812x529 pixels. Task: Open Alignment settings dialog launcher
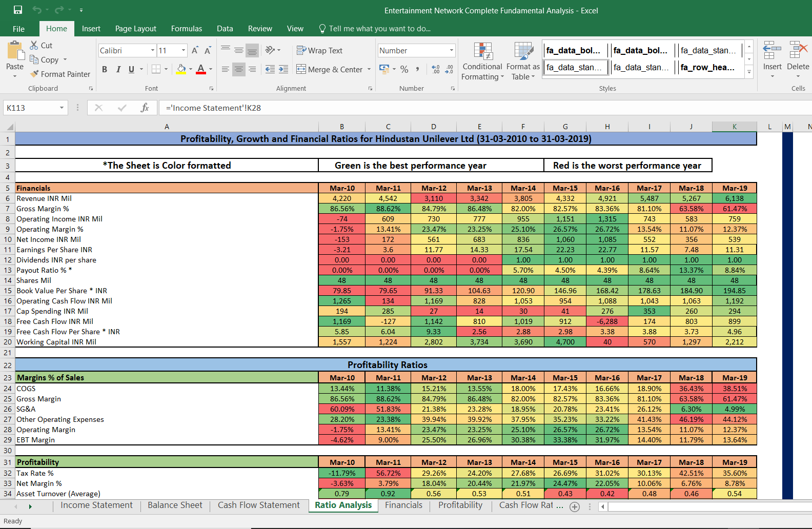[x=370, y=89]
